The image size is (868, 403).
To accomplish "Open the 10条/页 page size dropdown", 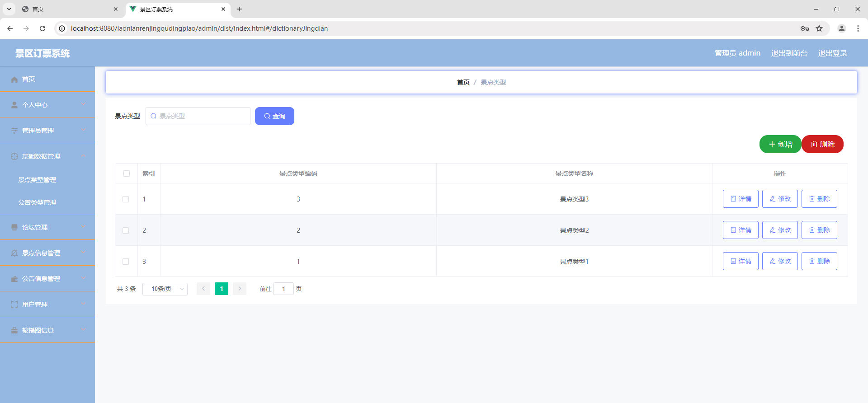I will pyautogui.click(x=165, y=289).
